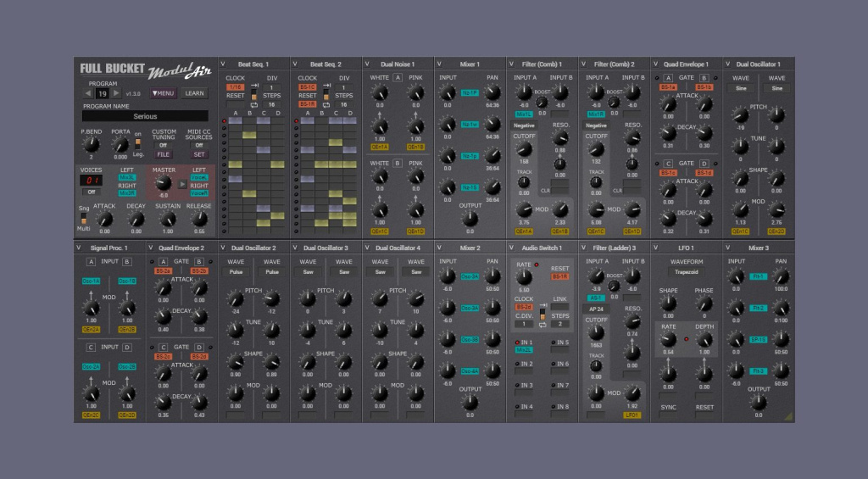Open the 1/16 clock selector in Beat Seq. 1
Viewport: 868px width, 479px height.
pos(236,87)
